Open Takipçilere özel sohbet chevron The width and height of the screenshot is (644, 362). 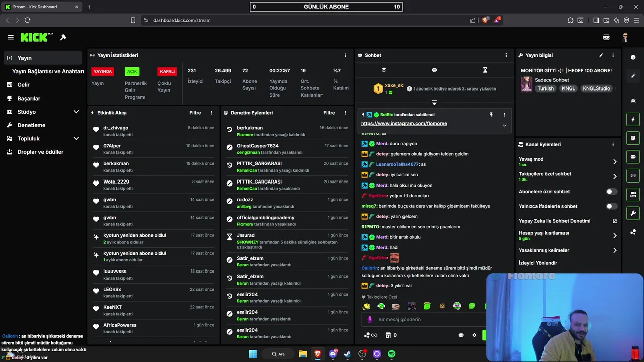coord(614,176)
